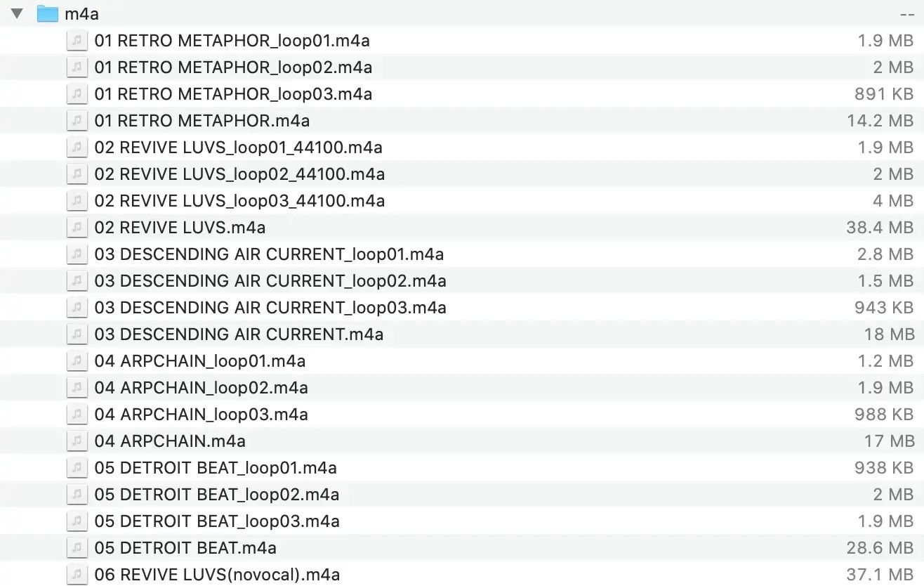Screen dimensions: 924x586
Task: Select file 02 REVIVE LUVS.m4a
Action: [180, 228]
